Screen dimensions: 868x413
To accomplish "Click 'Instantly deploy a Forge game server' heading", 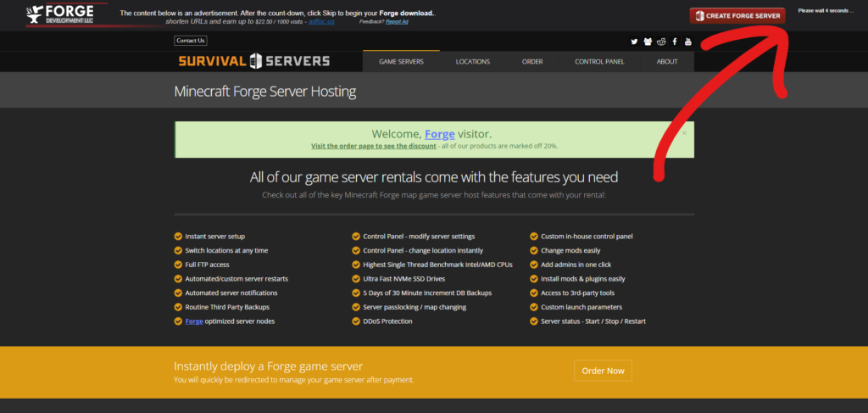I will (x=269, y=366).
